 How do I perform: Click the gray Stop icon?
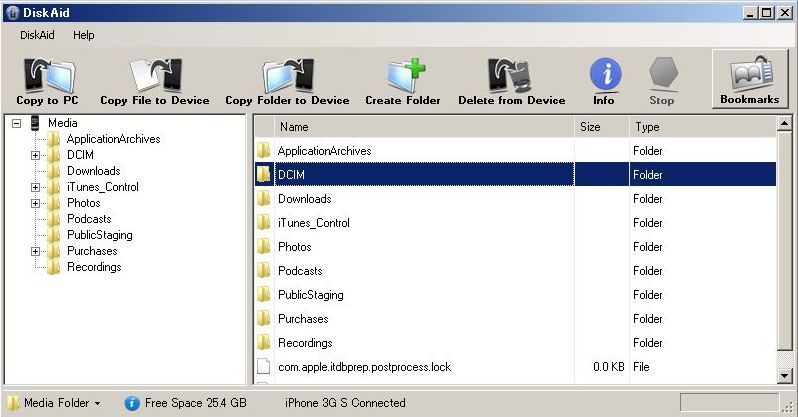[663, 74]
